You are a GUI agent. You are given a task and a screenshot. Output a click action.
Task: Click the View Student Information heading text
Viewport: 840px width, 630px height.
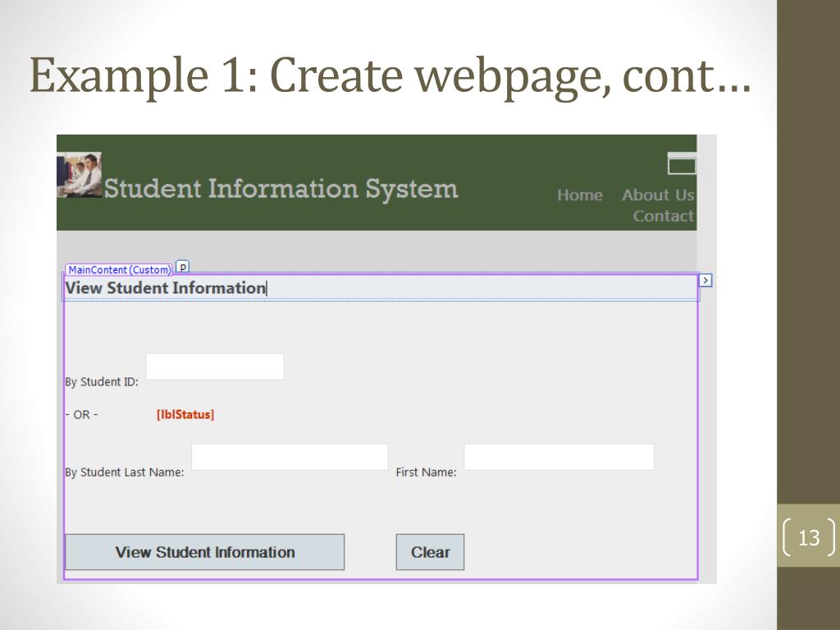tap(166, 288)
